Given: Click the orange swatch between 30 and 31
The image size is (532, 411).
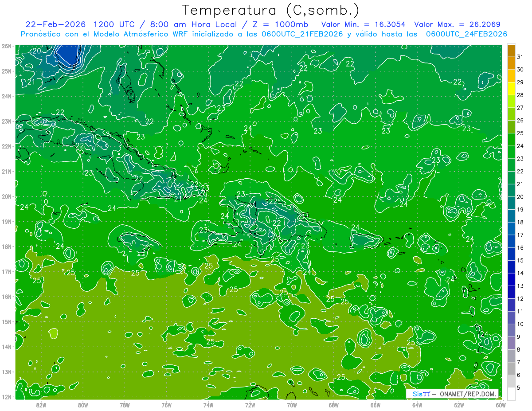Looking at the screenshot, I should (511, 63).
